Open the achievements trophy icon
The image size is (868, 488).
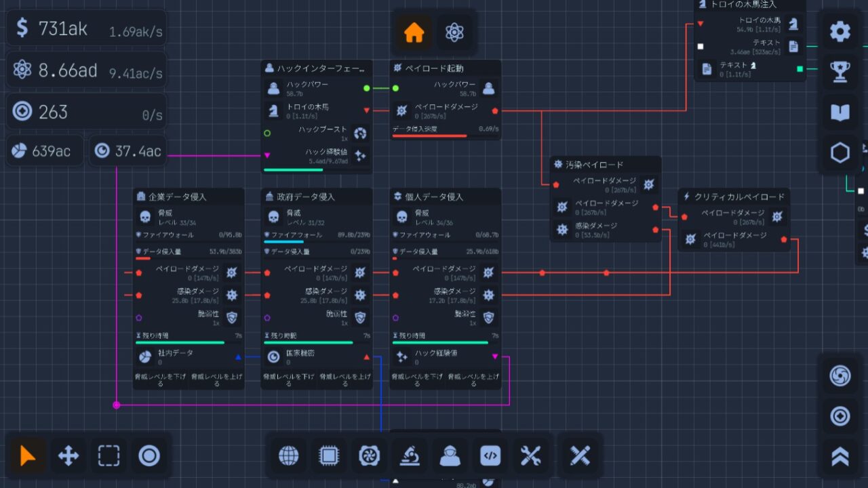[840, 72]
